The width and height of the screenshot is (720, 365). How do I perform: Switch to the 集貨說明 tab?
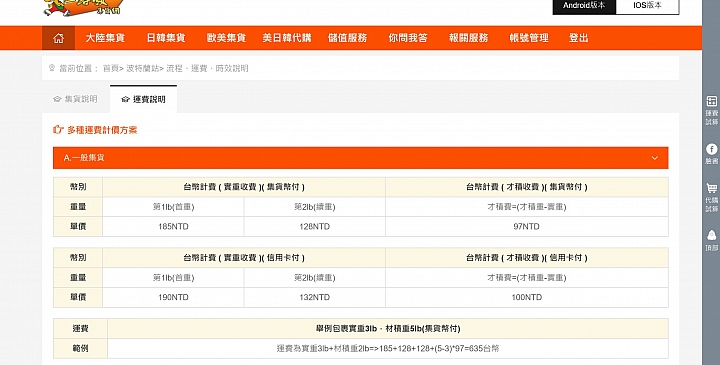76,99
